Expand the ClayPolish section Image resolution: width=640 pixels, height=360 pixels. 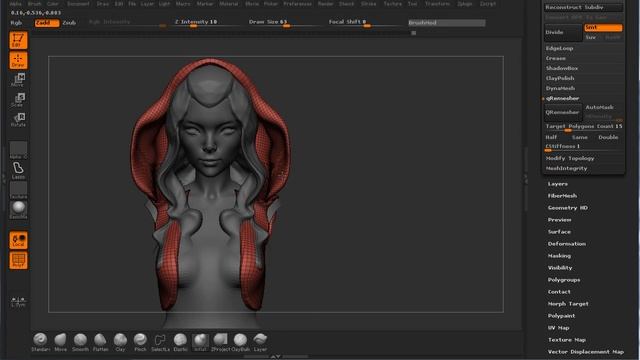560,78
